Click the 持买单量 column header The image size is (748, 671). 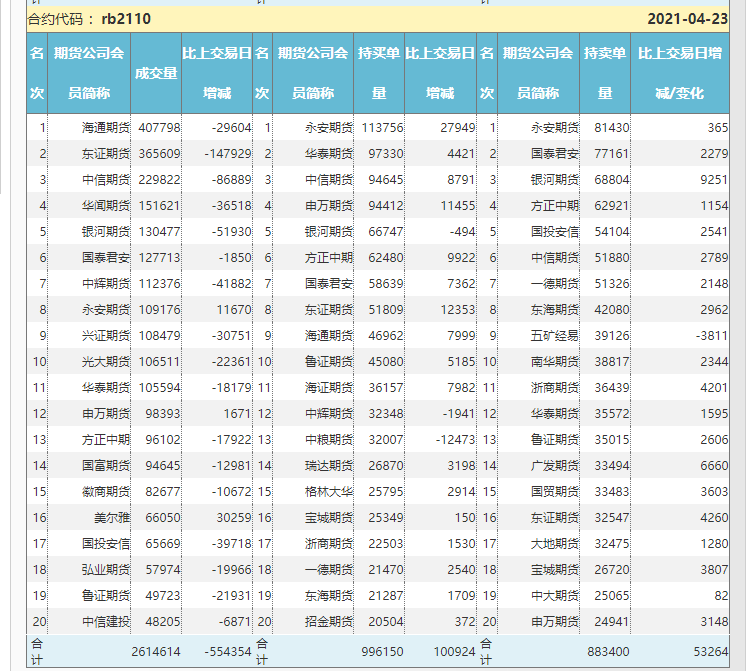[379, 73]
